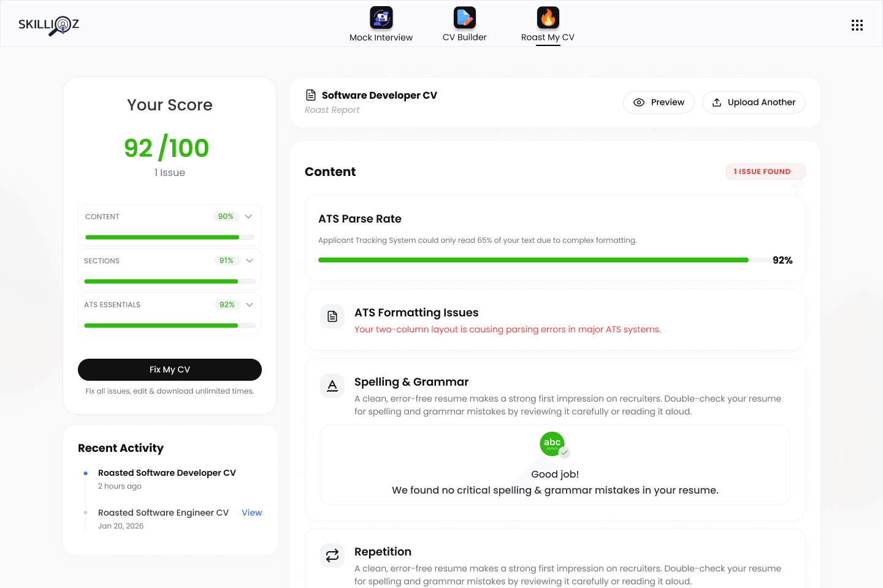Click the upload arrow icon in Upload Another

pyautogui.click(x=717, y=102)
